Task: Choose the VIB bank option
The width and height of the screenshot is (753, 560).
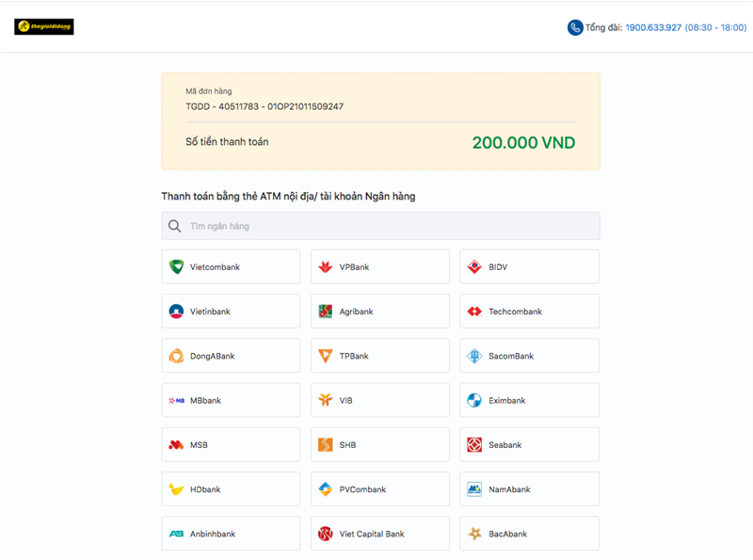Action: [379, 401]
